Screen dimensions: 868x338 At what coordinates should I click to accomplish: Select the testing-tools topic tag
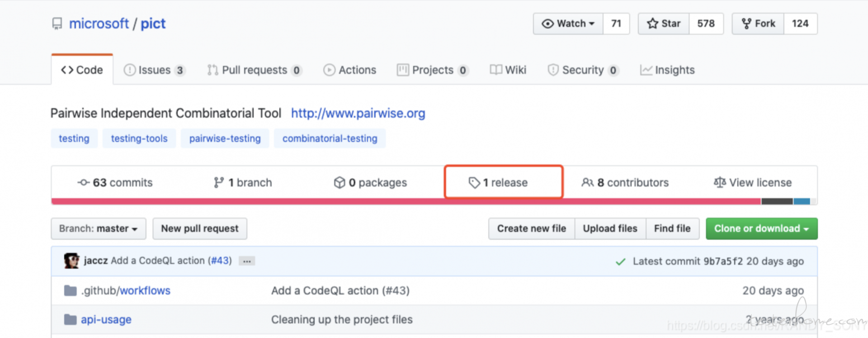[139, 138]
